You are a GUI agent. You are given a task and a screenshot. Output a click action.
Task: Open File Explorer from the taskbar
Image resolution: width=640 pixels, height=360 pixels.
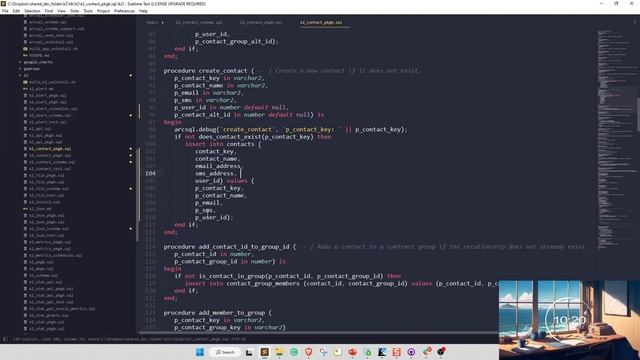click(x=279, y=352)
